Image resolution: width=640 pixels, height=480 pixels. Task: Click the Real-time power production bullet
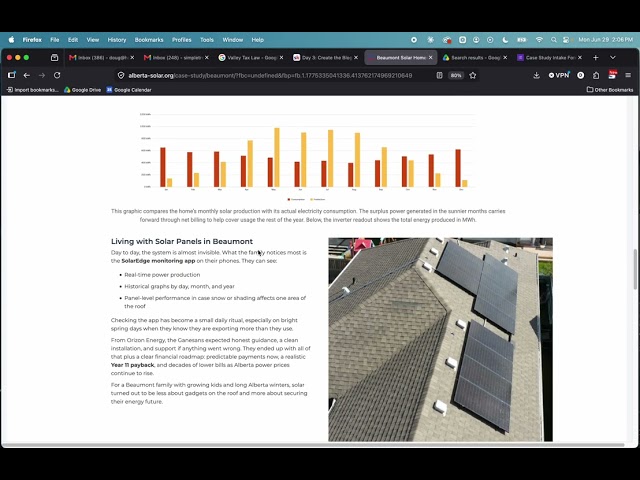[162, 275]
